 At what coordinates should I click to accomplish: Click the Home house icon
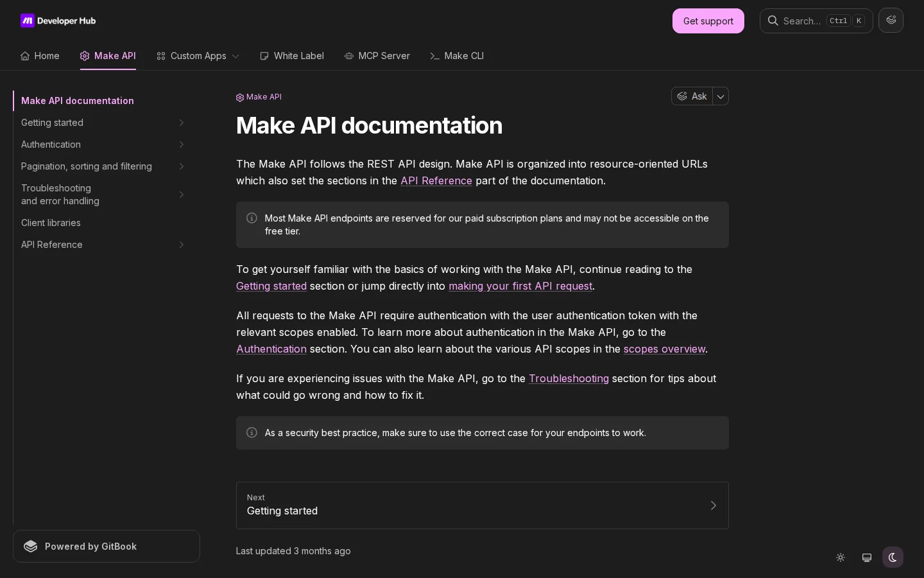point(25,56)
